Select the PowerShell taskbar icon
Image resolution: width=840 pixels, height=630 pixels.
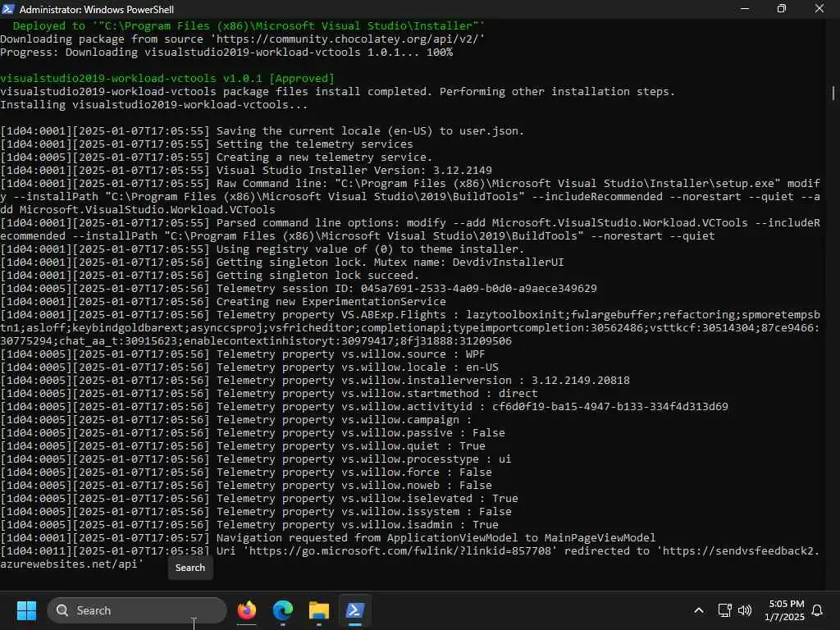[x=354, y=610]
